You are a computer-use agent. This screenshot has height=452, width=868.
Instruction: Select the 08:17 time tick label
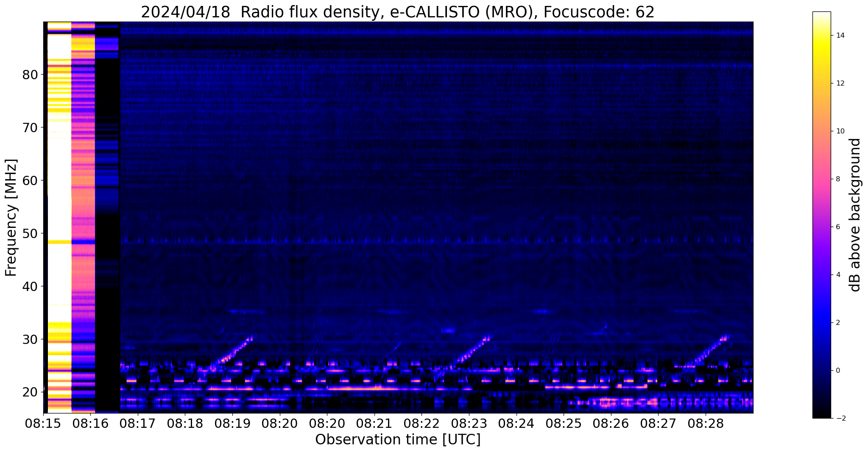coord(138,424)
